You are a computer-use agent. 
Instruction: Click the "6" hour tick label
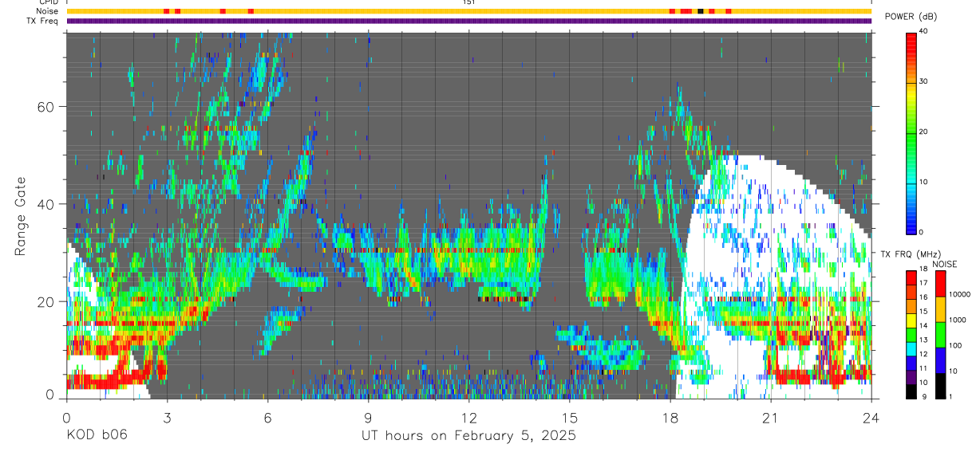click(267, 417)
